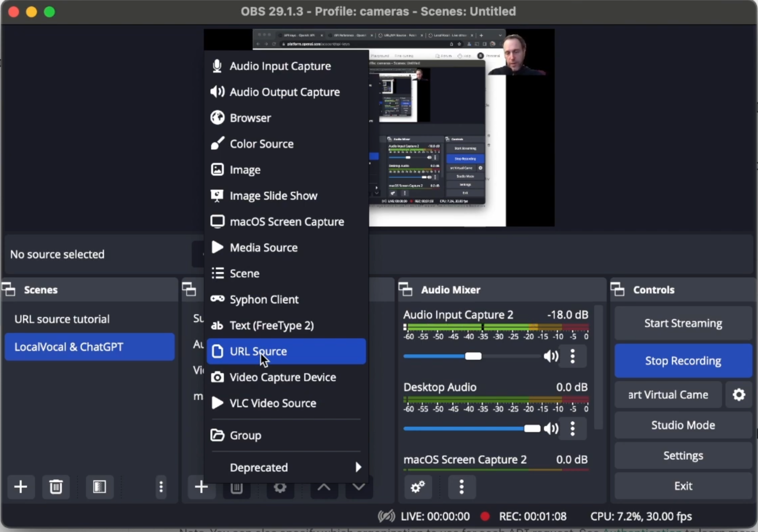Click Stop Recording button
The image size is (758, 532).
[683, 361]
